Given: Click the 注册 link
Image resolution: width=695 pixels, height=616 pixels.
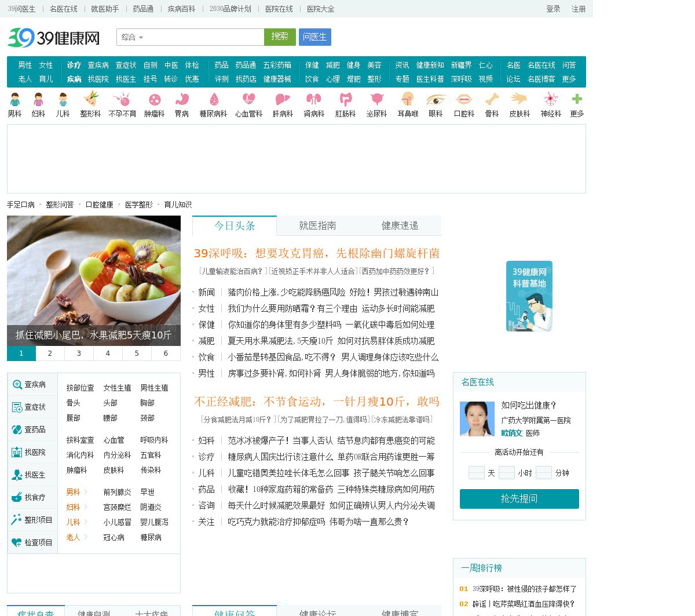Looking at the screenshot, I should point(579,9).
